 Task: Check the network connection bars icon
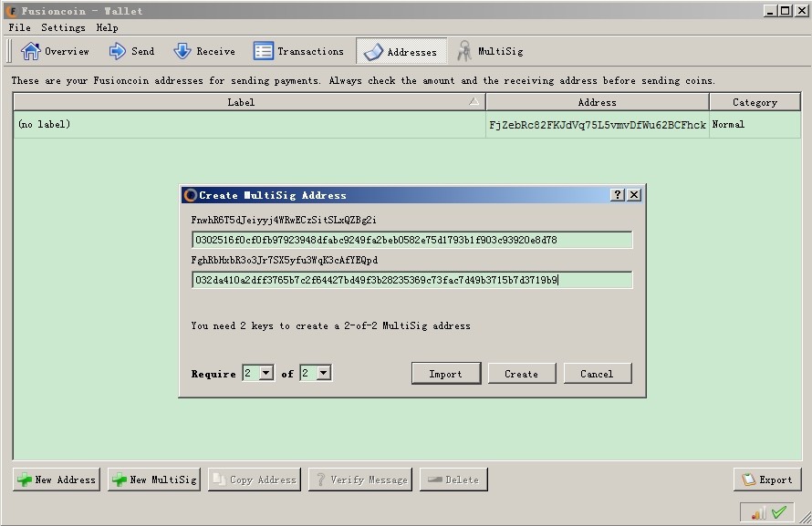point(759,513)
